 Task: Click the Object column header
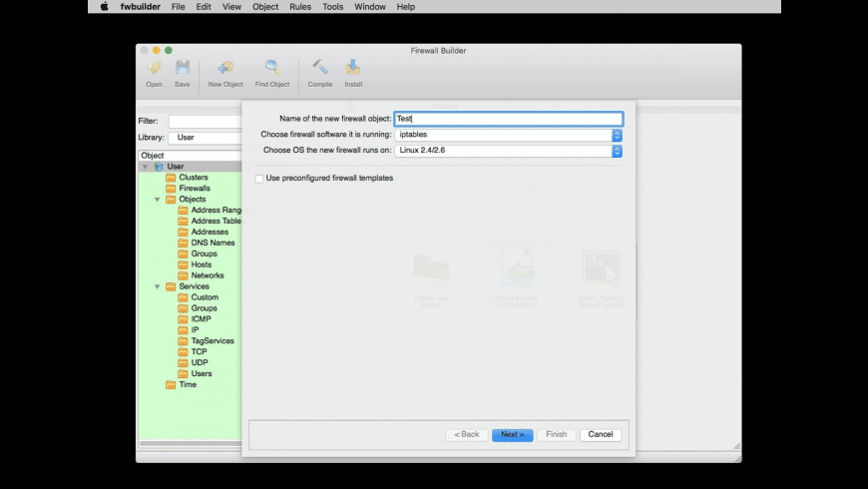point(190,156)
